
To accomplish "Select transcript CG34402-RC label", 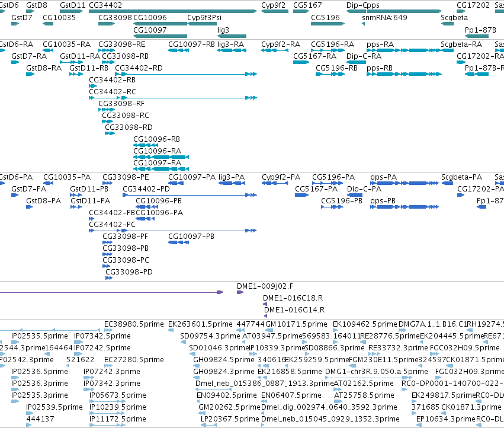I will (113, 92).
